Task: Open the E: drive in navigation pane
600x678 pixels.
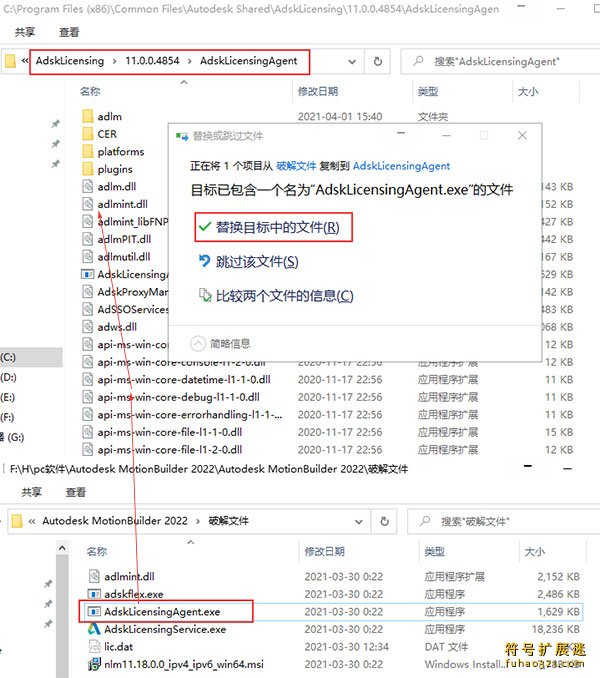Action: (x=8, y=397)
